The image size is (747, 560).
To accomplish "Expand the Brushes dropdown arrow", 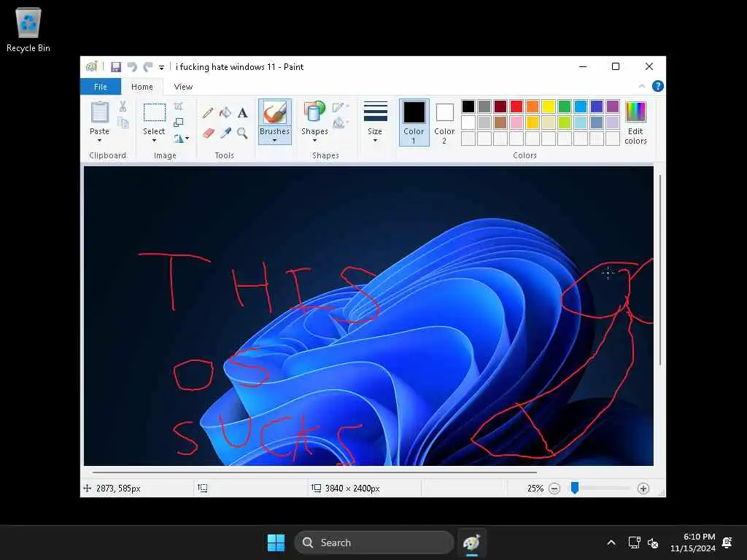I will pos(275,141).
